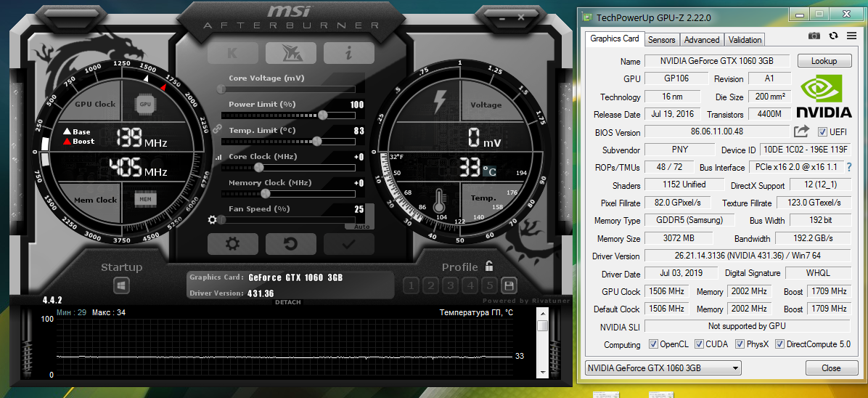The height and width of the screenshot is (398, 868).
Task: Select profile slot 2
Action: [430, 286]
